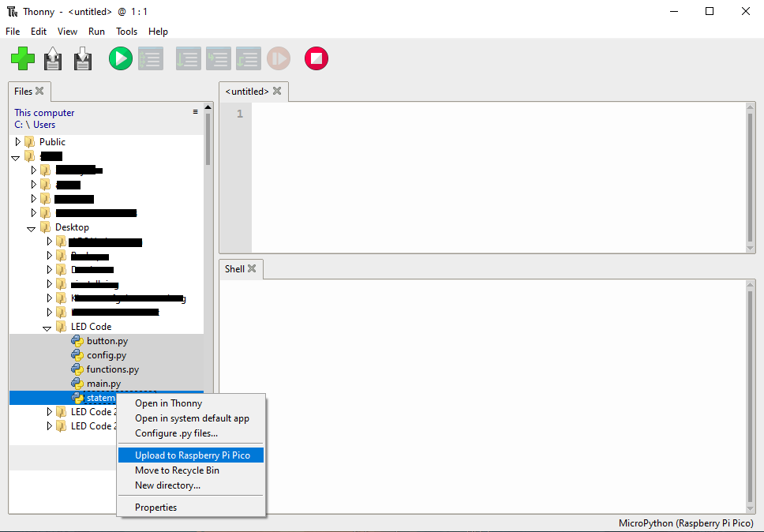This screenshot has width=764, height=532.
Task: Click inside the untitled editor text area
Action: click(x=497, y=178)
